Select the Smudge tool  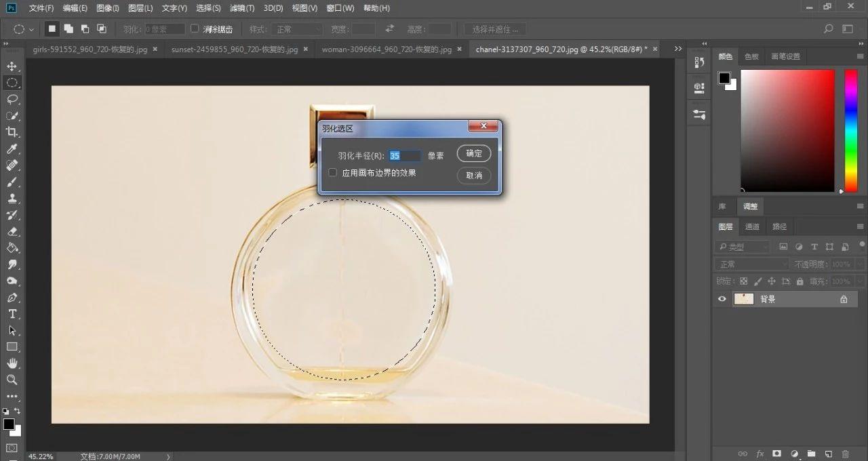(12, 264)
